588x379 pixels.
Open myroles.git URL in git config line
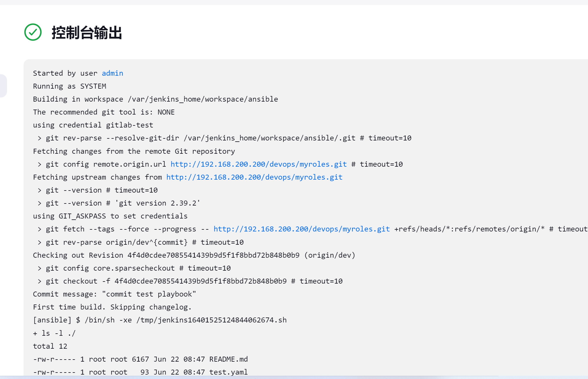tap(258, 164)
